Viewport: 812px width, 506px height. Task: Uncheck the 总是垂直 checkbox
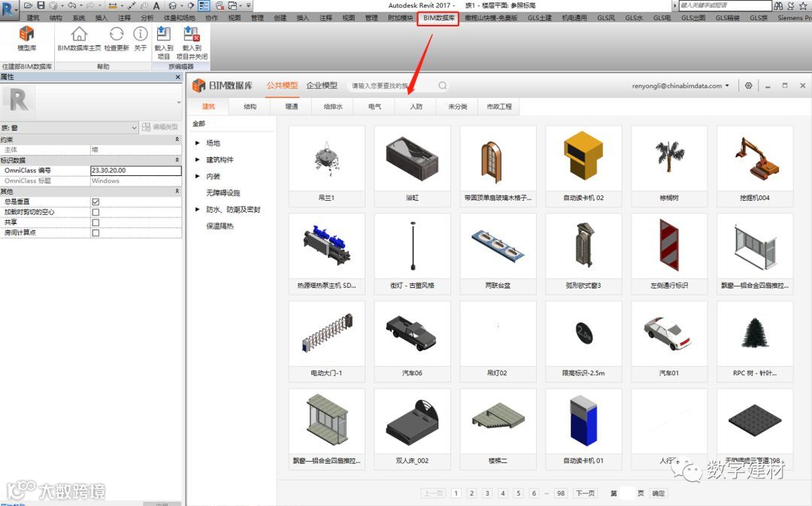(x=95, y=201)
